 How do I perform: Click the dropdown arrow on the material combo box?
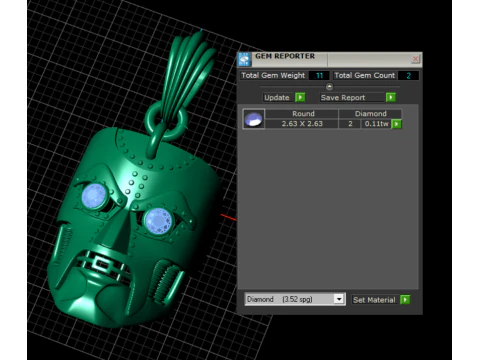click(x=339, y=299)
